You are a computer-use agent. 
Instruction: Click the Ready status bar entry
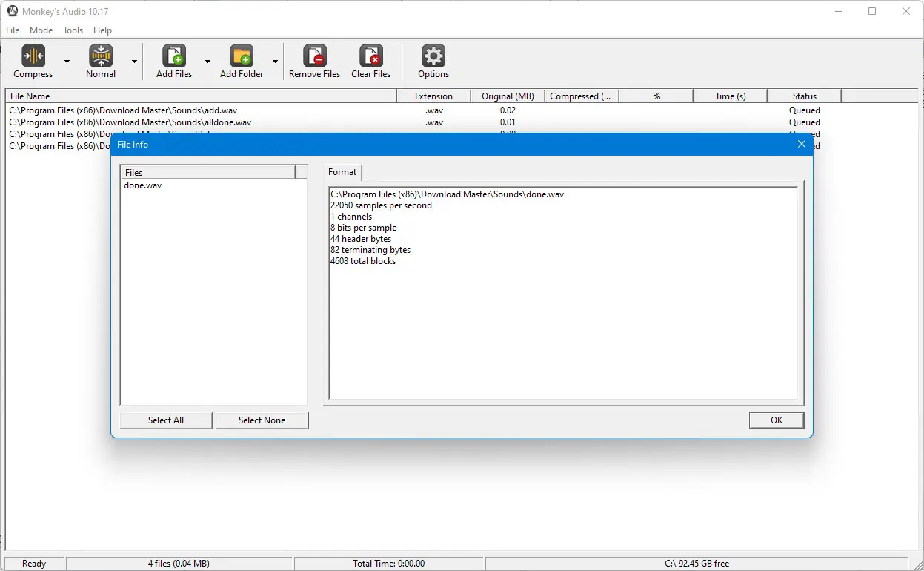(34, 564)
